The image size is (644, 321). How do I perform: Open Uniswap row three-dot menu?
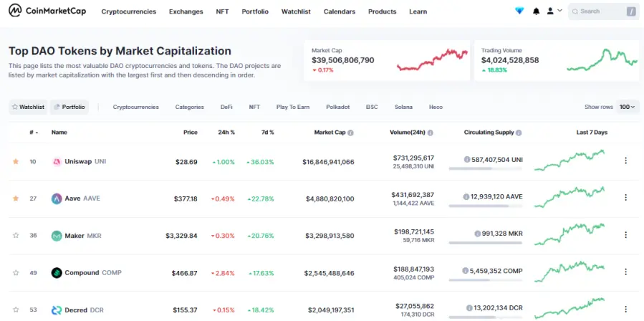pos(625,160)
